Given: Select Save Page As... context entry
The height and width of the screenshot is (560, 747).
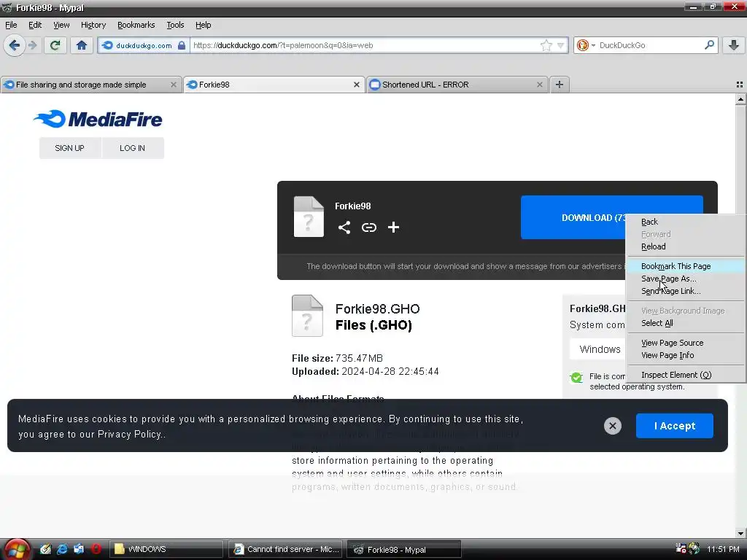Looking at the screenshot, I should (686, 279).
